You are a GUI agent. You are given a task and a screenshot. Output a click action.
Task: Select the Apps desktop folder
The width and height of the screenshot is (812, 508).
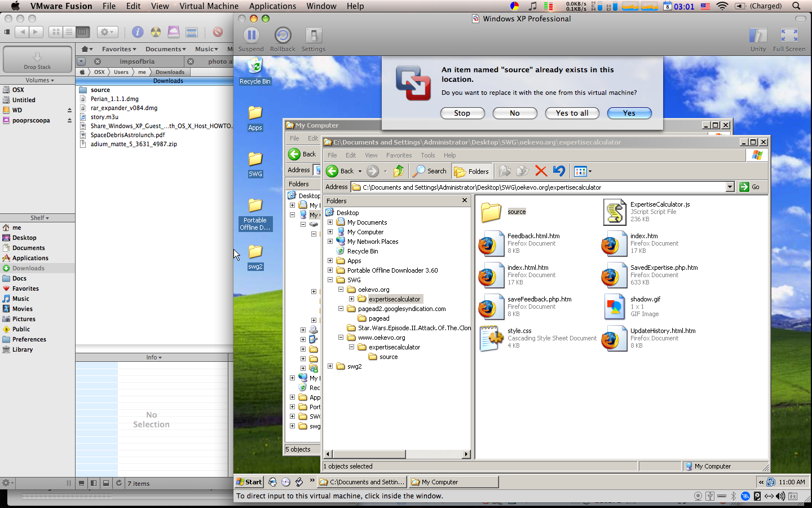tap(255, 118)
